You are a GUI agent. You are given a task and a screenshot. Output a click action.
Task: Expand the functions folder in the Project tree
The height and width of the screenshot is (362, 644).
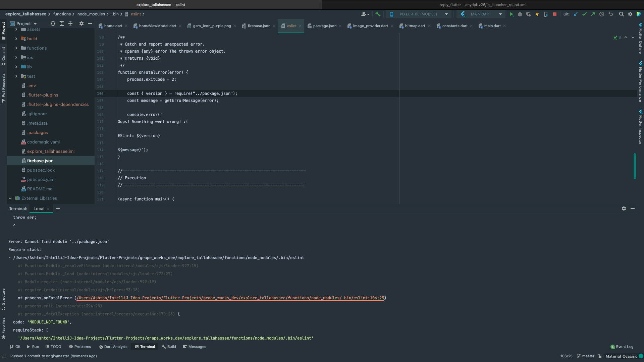16,48
